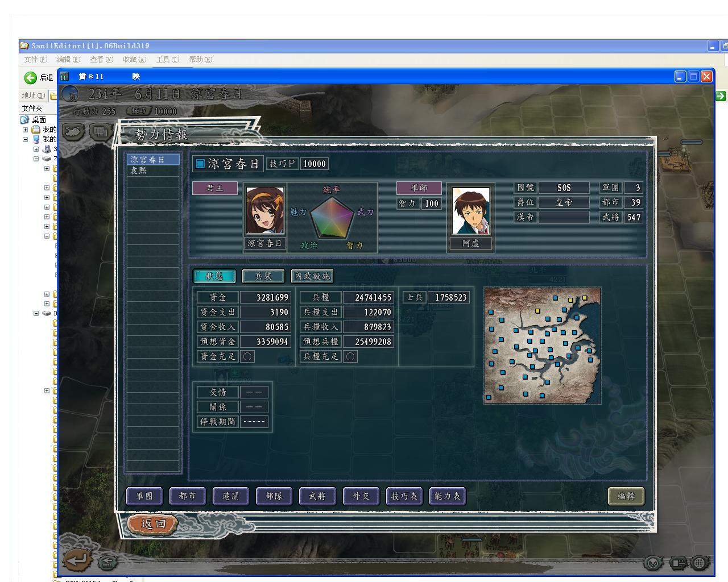
Task: Click the 桌面 desktop icon in folder tree
Action: (x=24, y=119)
